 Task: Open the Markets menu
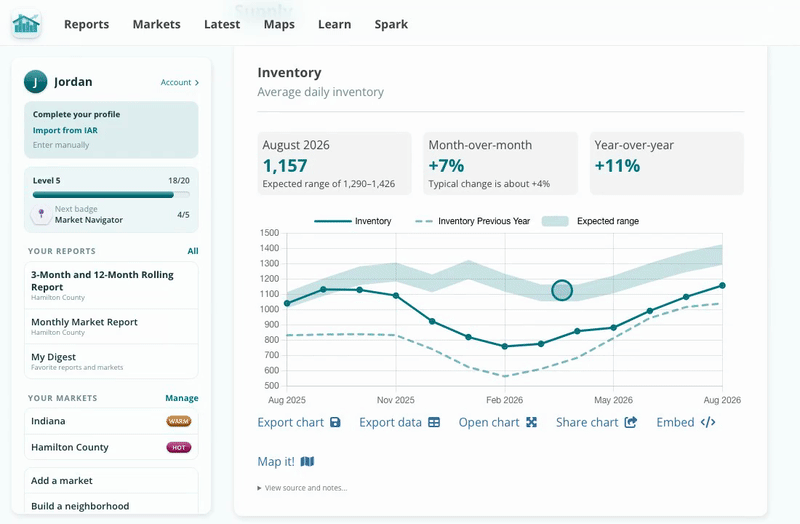coord(157,24)
